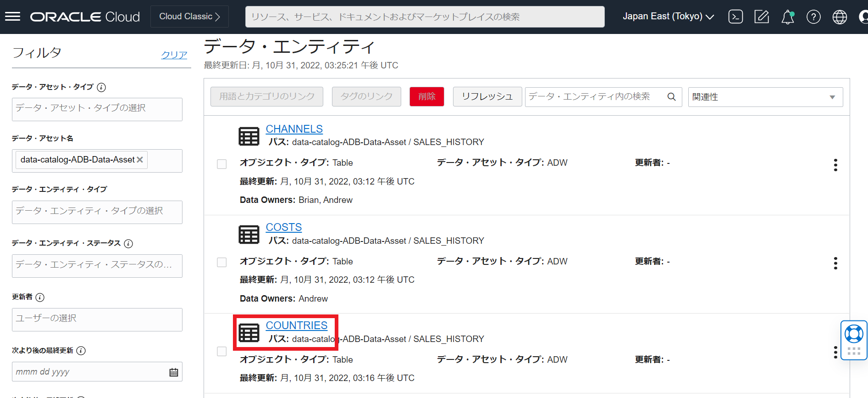This screenshot has width=868, height=398.
Task: Select the CHANNELS entity checkbox
Action: pyautogui.click(x=222, y=164)
